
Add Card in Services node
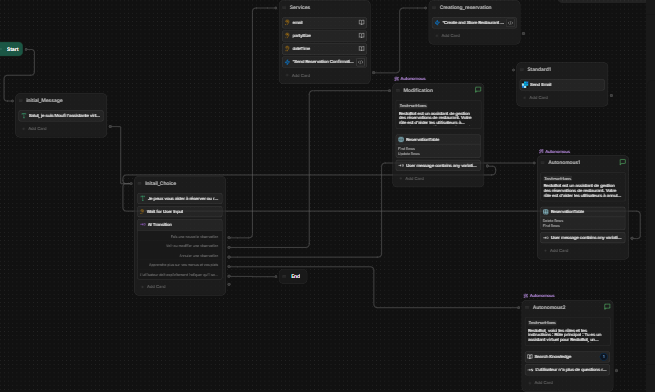[298, 76]
